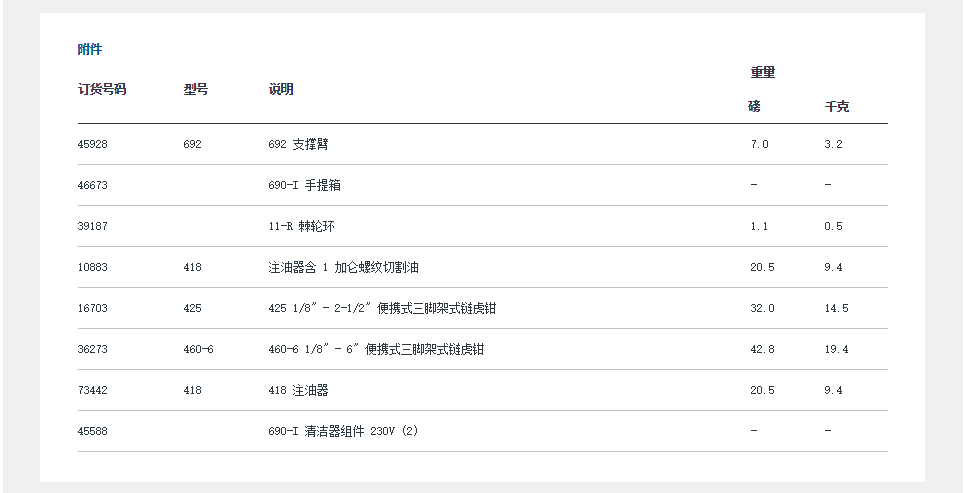The image size is (965, 493).
Task: Select order number 10883
Action: tap(92, 267)
